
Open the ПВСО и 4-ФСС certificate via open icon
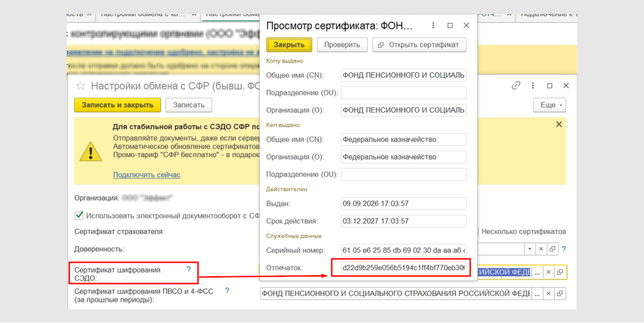(560, 294)
